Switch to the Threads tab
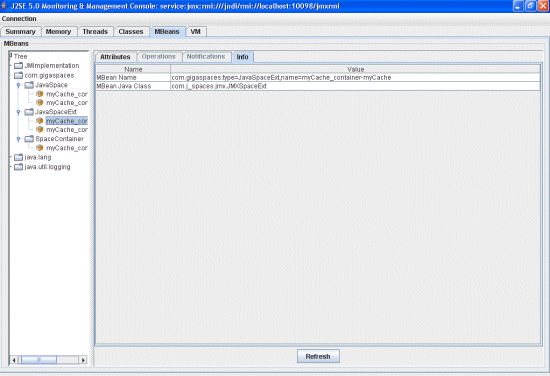Image resolution: width=550 pixels, height=376 pixels. click(95, 32)
